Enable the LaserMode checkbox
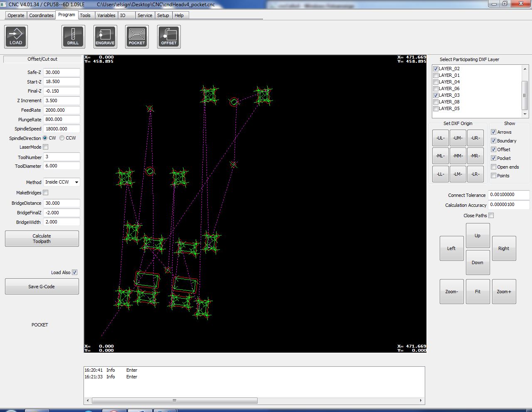Image resolution: width=532 pixels, height=412 pixels. [46, 147]
